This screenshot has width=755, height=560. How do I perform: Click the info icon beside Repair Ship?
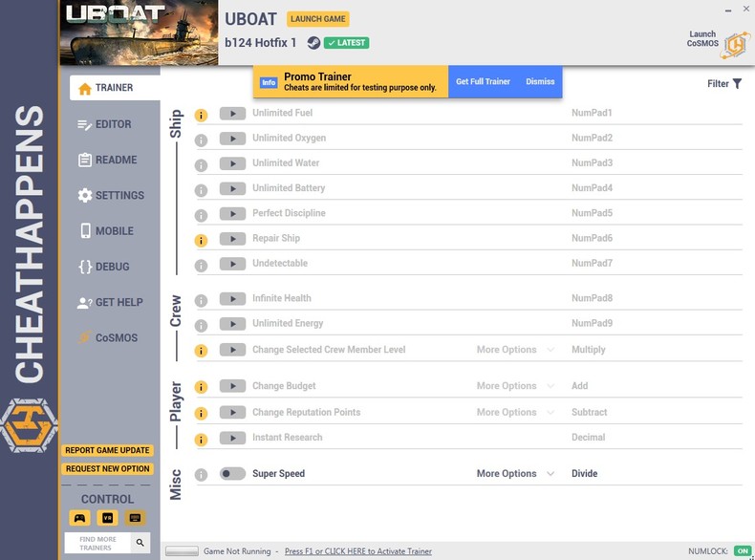pos(201,240)
